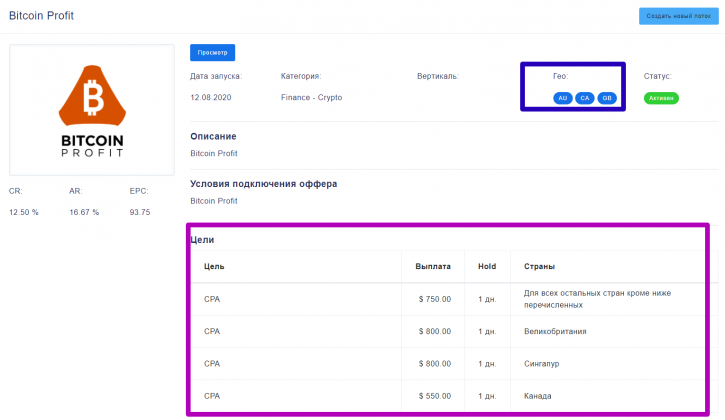
Task: Click the Описание heading
Action: coord(213,136)
